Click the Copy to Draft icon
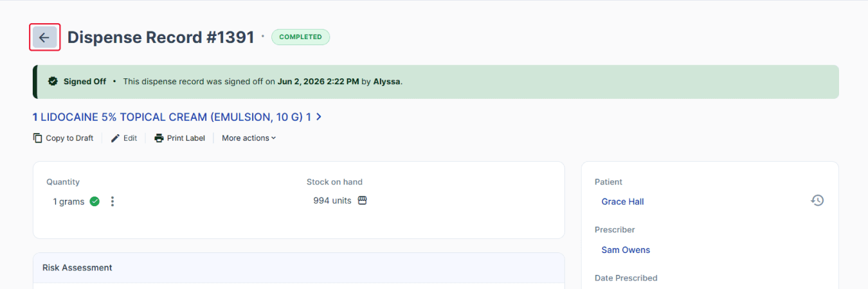Viewport: 868px width, 289px height. [38, 138]
